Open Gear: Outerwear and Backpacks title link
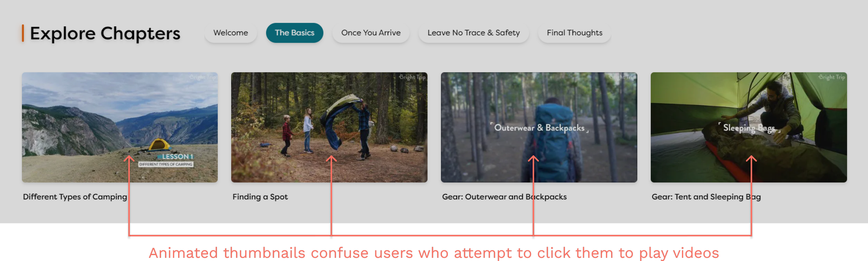This screenshot has width=868, height=261. (504, 197)
